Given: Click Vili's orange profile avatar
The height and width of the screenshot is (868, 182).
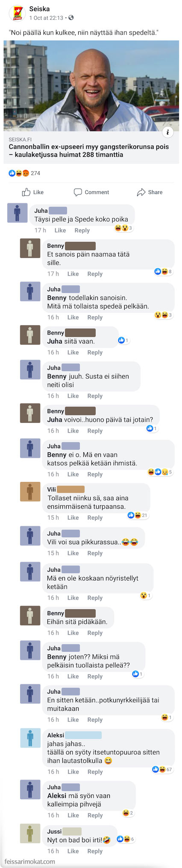Looking at the screenshot, I should click(x=30, y=492).
